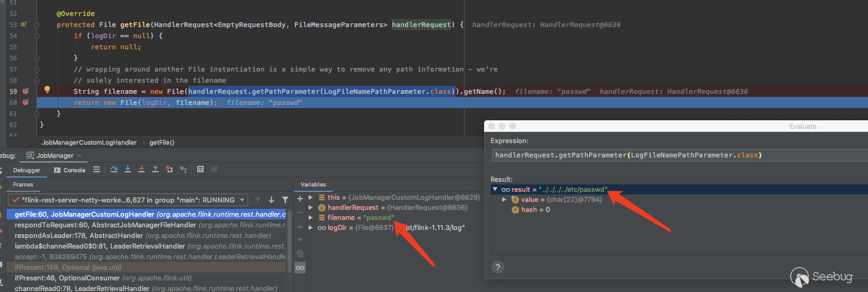Click the filter frames funnel icon

coord(285,200)
